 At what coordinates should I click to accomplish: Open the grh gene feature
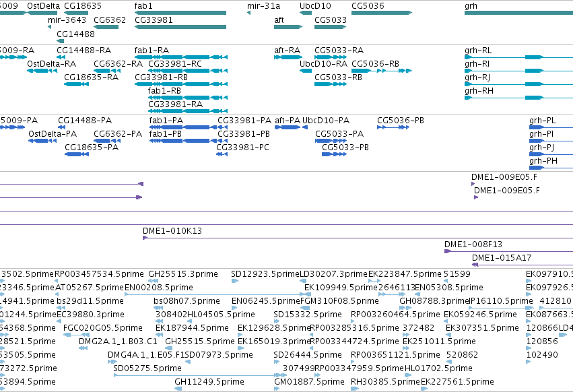519,13
